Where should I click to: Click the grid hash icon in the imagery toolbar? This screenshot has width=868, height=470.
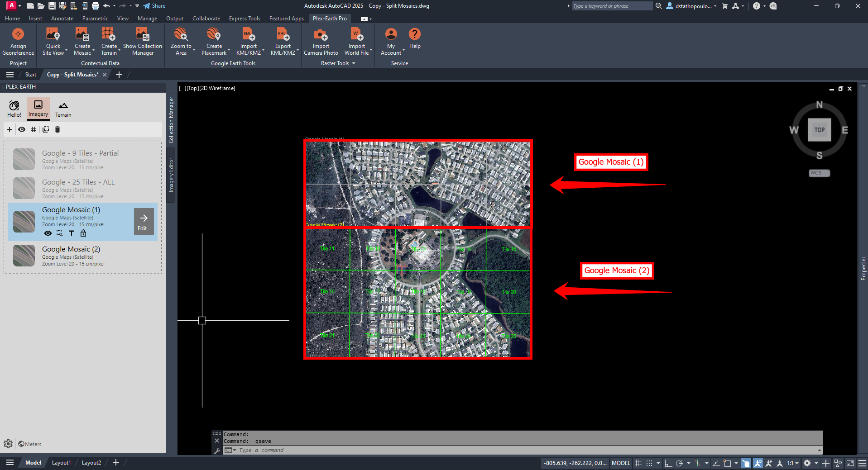[34, 129]
